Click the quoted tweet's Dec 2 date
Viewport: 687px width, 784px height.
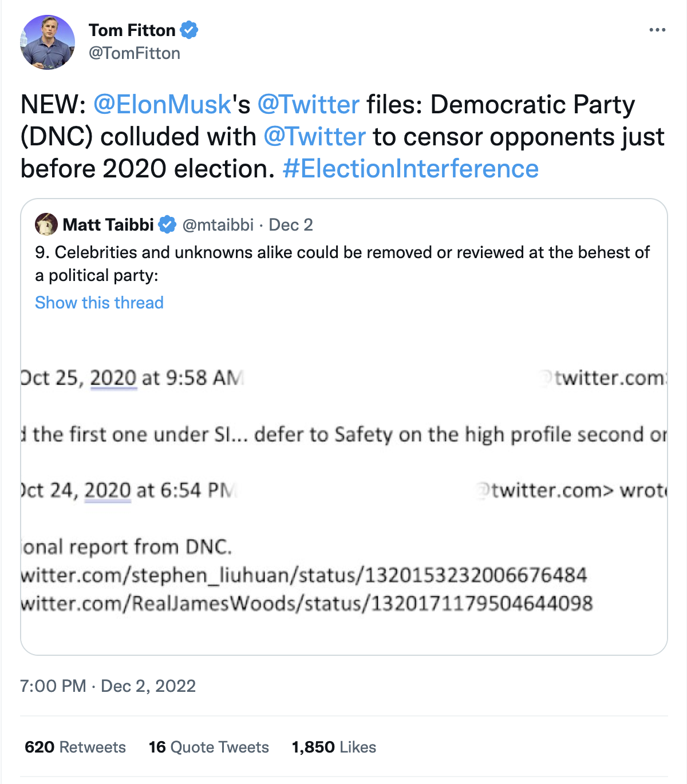click(x=291, y=225)
